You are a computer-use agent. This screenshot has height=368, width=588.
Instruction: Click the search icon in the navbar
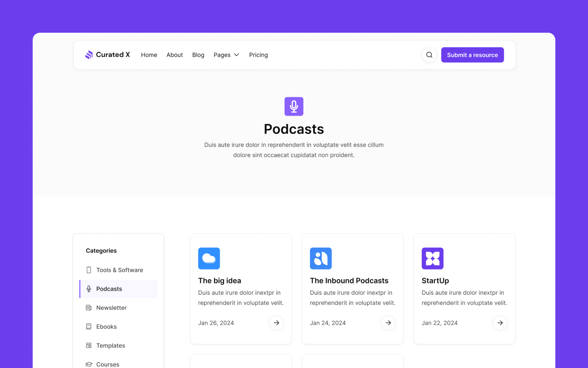click(x=429, y=54)
